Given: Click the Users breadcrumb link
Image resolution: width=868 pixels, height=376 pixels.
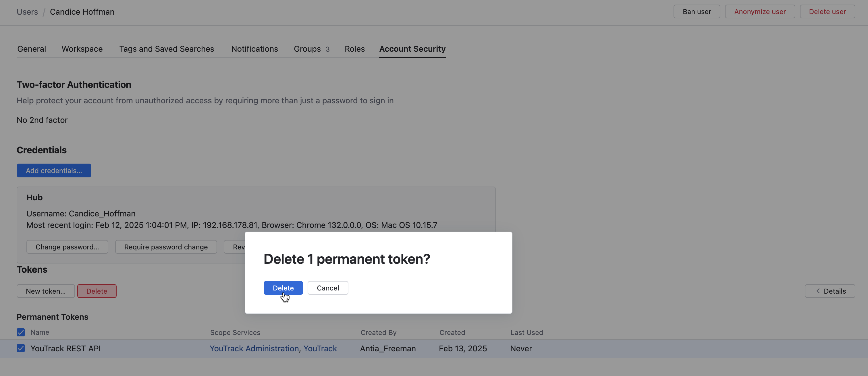Looking at the screenshot, I should [x=27, y=12].
